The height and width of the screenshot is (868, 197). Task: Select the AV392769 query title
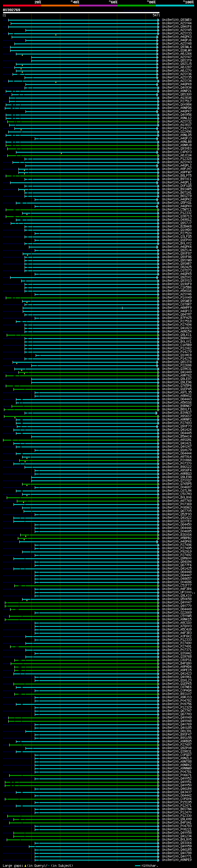click(11, 10)
